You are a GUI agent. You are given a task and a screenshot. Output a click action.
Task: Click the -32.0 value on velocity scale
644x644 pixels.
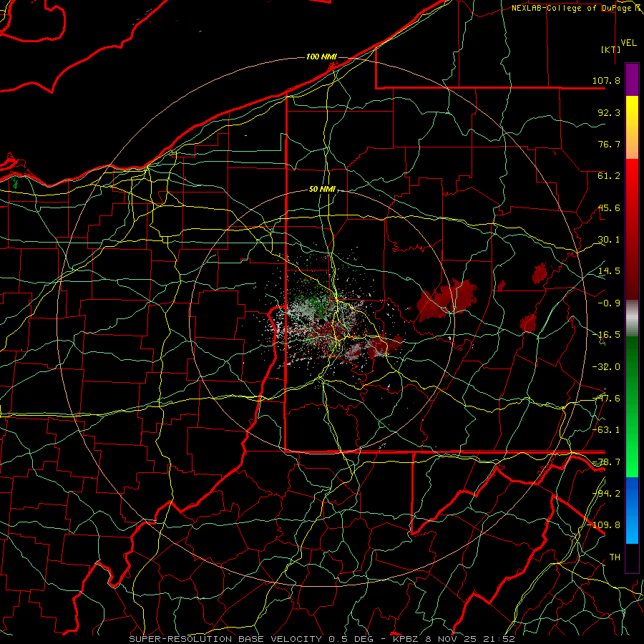point(606,367)
